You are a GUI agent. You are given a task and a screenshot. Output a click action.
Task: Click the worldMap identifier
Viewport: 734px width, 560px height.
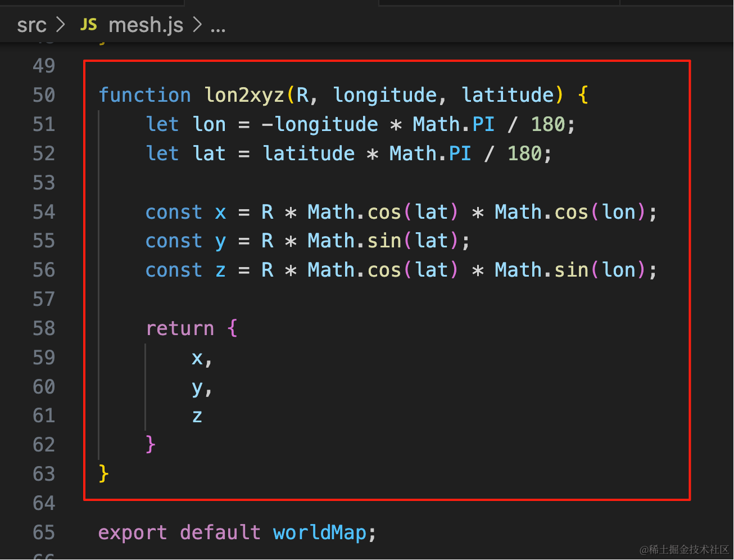pyautogui.click(x=320, y=532)
